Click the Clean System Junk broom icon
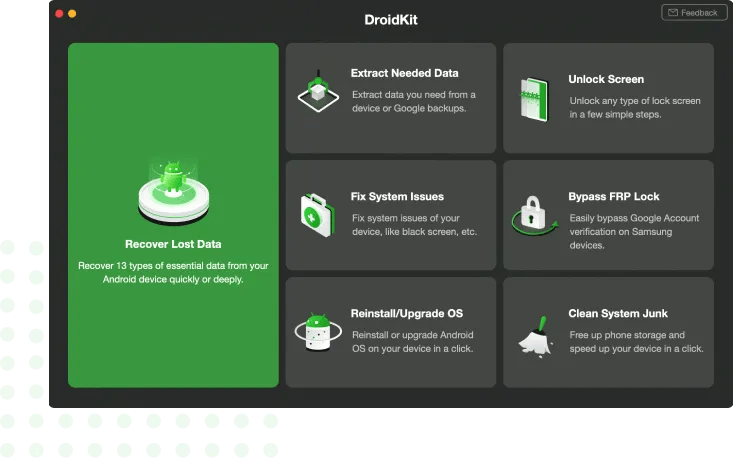The image size is (733, 458). tap(536, 337)
